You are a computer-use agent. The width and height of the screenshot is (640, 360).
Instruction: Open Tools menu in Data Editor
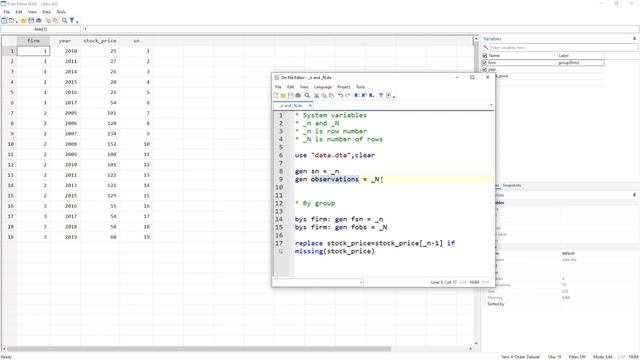pos(61,12)
